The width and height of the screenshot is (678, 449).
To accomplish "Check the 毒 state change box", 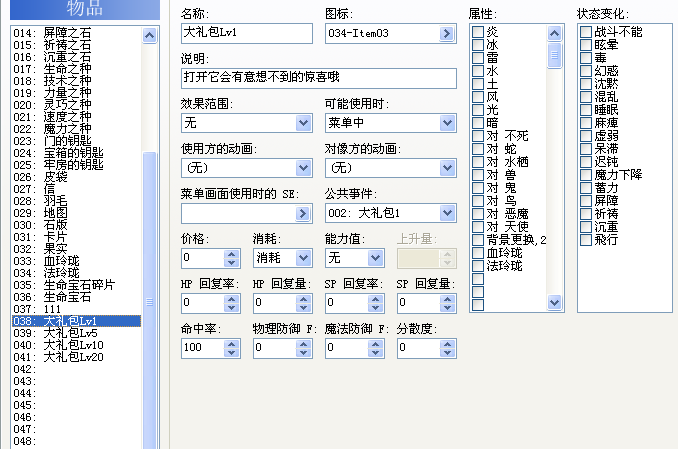I will coord(586,58).
